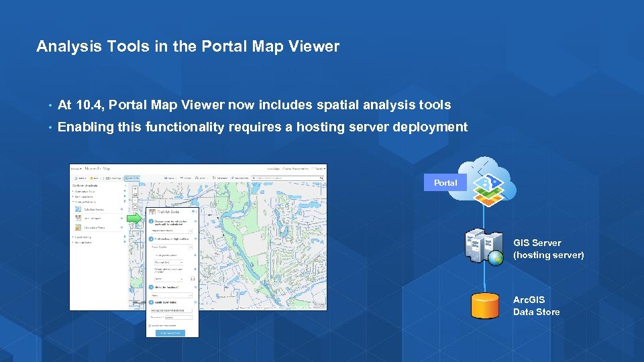The image size is (644, 362).
Task: Collapse the Analyze Patterns category
Action: 85,202
